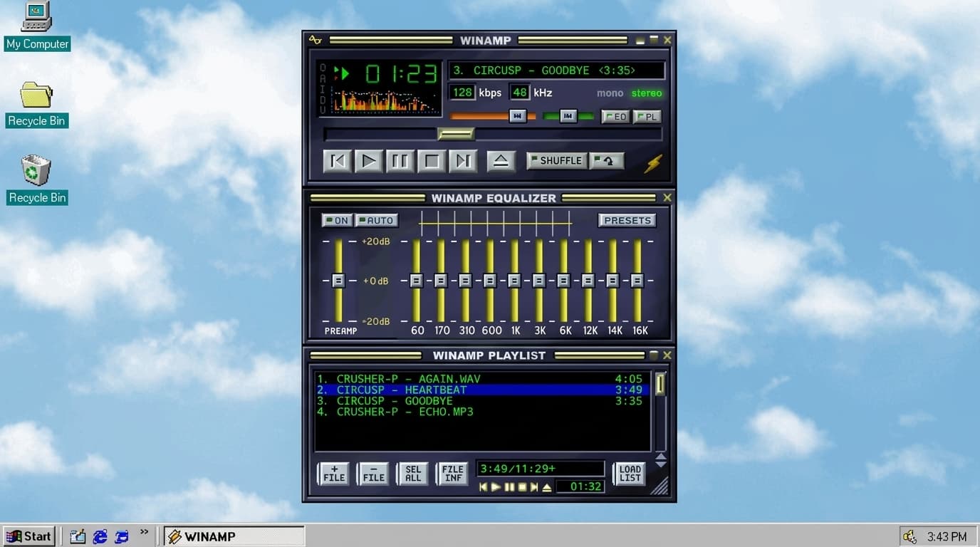The width and height of the screenshot is (980, 547).
Task: Pause playback with the large Pause button
Action: tap(400, 161)
